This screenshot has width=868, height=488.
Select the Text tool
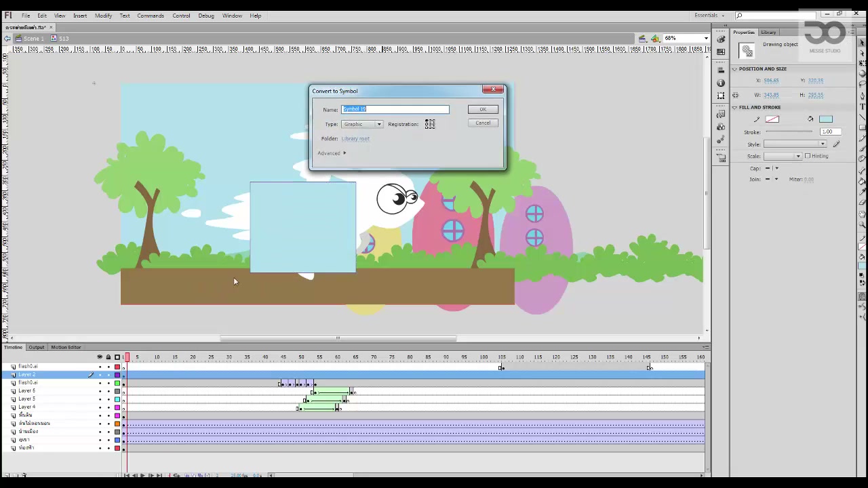(863, 106)
